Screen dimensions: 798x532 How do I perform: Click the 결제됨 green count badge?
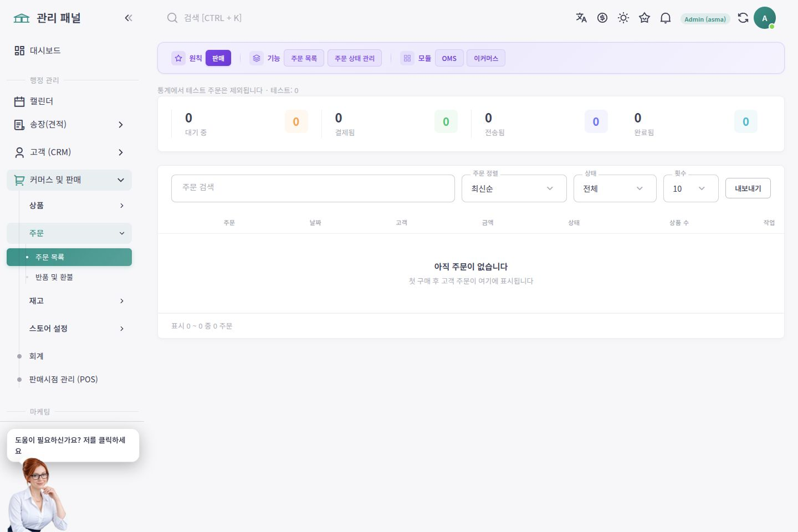click(446, 122)
